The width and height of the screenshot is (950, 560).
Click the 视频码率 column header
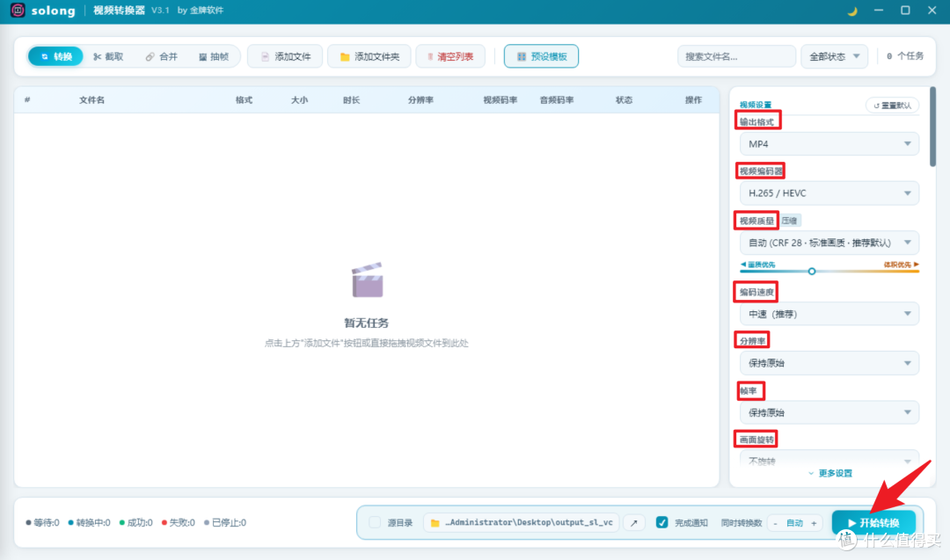click(x=500, y=100)
